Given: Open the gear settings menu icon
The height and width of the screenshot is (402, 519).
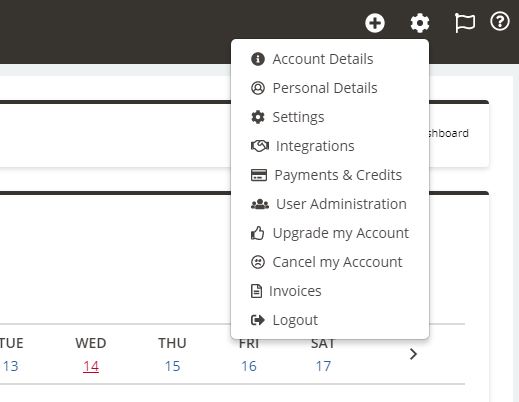Looking at the screenshot, I should (x=420, y=23).
